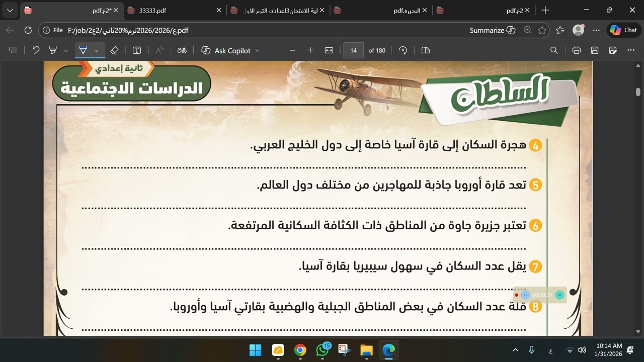Screen dimensions: 644x362
Task: Click the Summarize button in the address bar
Action: pyautogui.click(x=493, y=30)
